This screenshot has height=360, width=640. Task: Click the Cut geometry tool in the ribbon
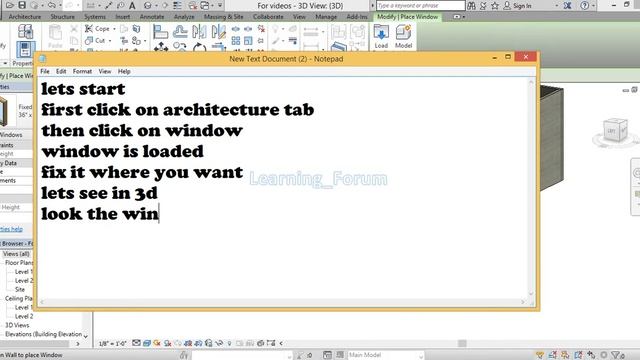tap(95, 40)
